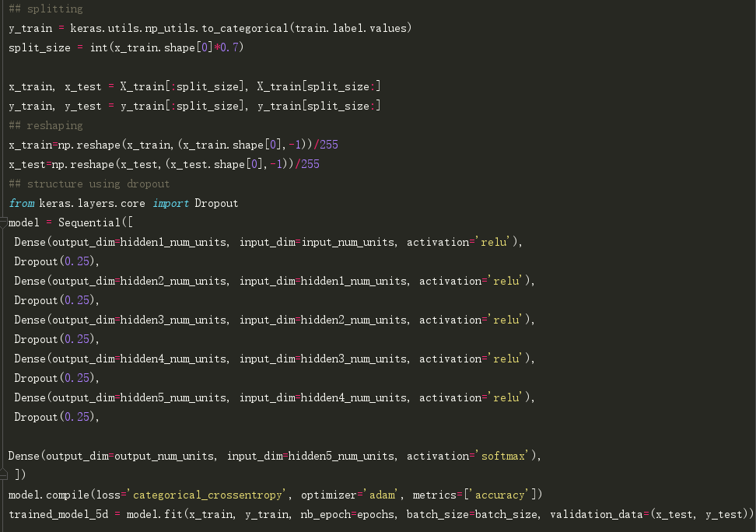Click the '## reshaping' comment
756x532 pixels.
pyautogui.click(x=45, y=125)
